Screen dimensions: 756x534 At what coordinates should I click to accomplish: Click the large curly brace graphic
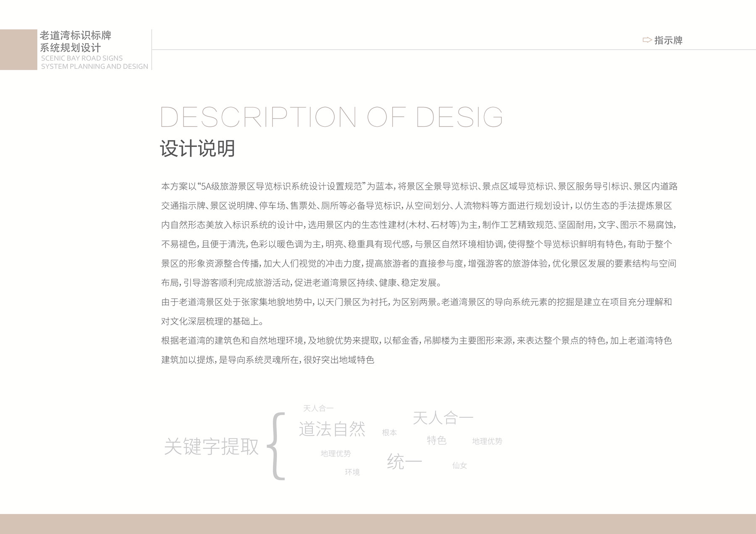[x=276, y=446]
